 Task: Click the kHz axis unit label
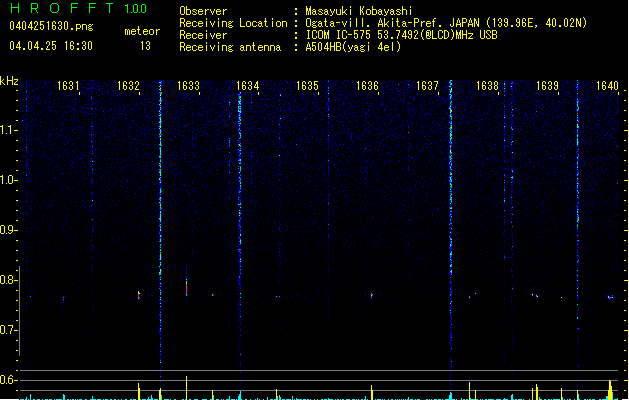[9, 81]
